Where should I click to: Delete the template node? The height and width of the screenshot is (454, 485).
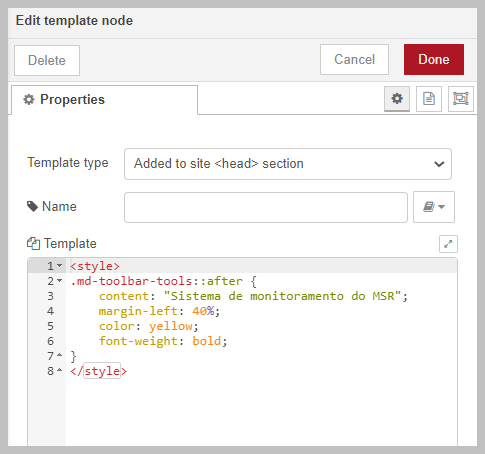pos(47,60)
